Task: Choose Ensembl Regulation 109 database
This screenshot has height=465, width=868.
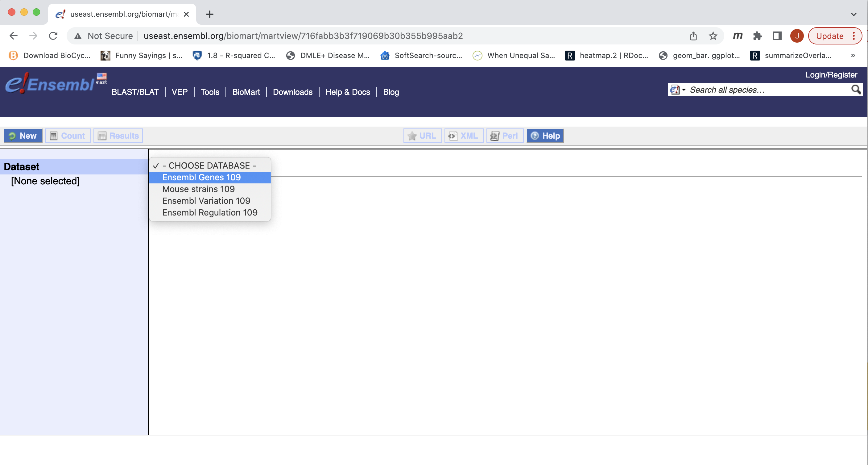Action: [210, 213]
